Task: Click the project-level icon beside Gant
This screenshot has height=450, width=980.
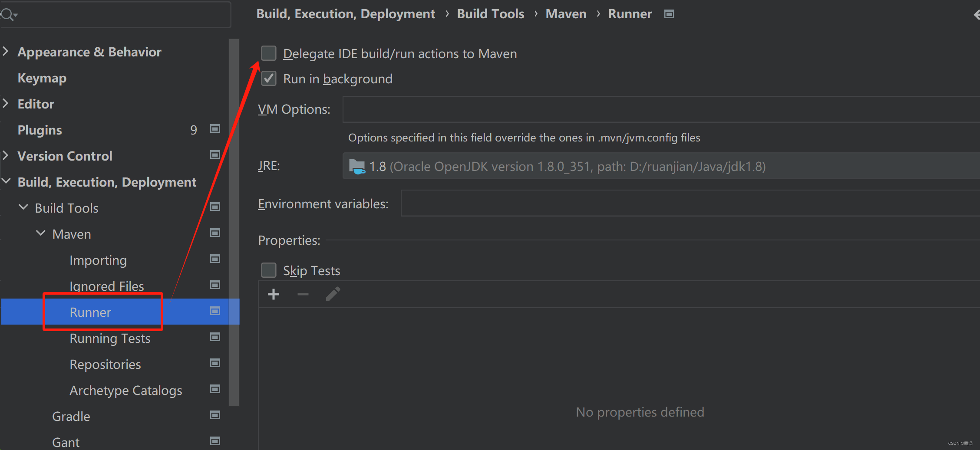Action: (215, 441)
